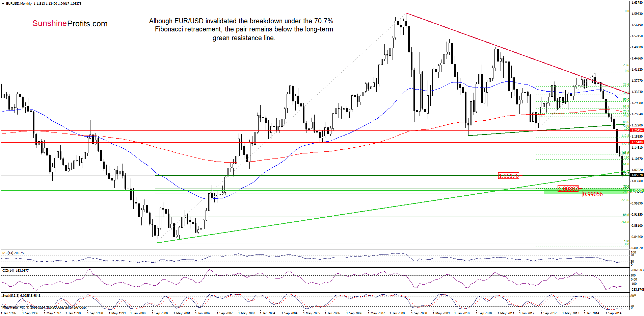Click the 127.2 Fibonacci extension label
Viewport: 644px width, 316px height.
pyautogui.click(x=625, y=145)
